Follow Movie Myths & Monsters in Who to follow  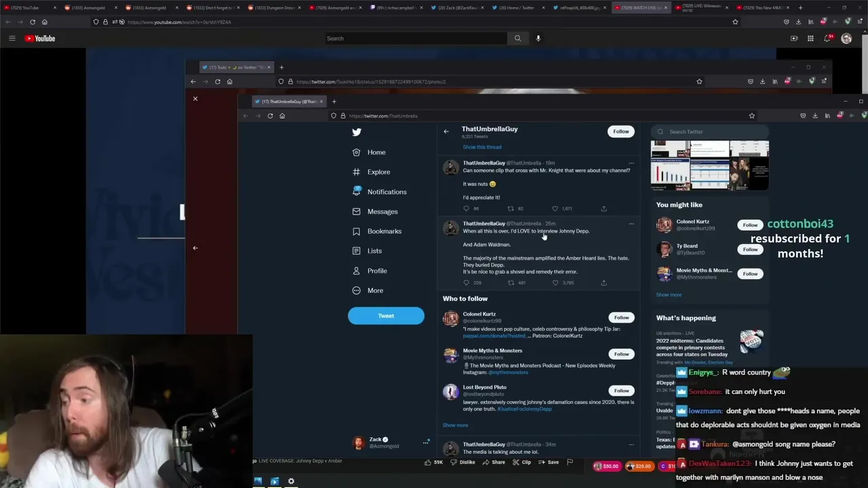point(621,354)
